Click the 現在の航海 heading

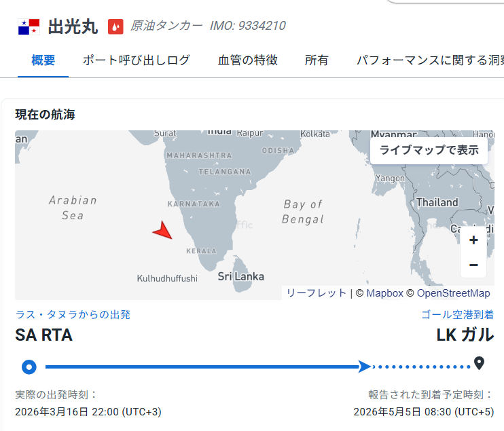click(x=45, y=114)
